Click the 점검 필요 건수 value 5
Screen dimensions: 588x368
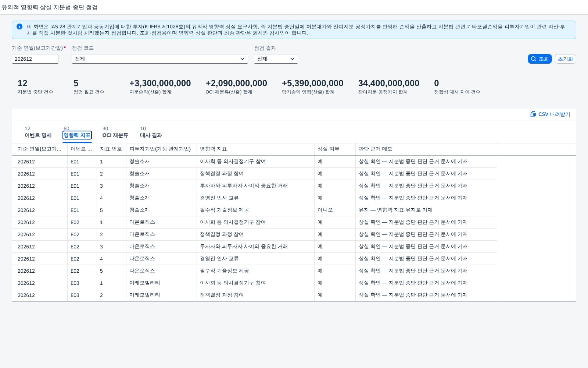click(x=76, y=83)
